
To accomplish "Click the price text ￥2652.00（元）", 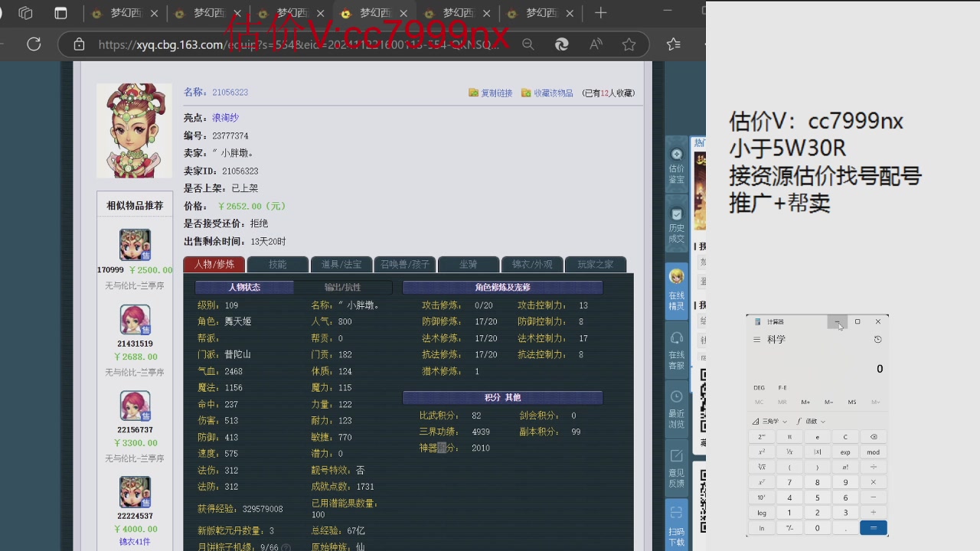I will [x=252, y=206].
